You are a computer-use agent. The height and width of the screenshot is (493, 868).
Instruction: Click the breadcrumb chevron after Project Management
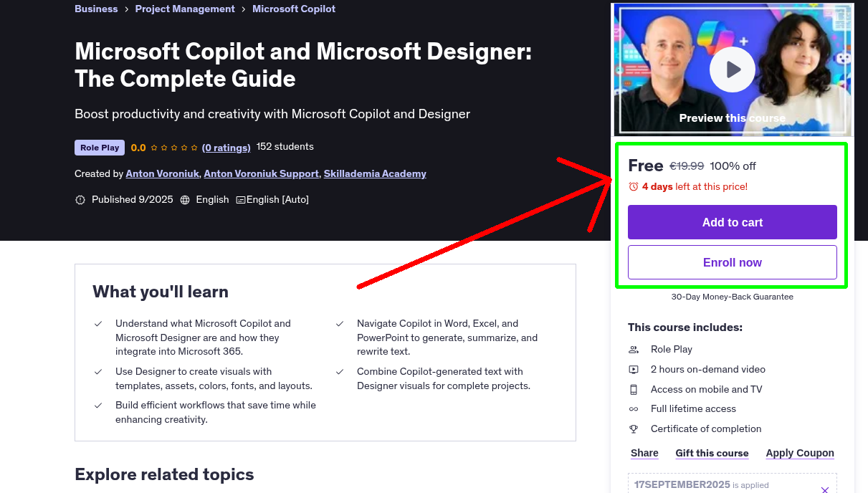(x=244, y=9)
